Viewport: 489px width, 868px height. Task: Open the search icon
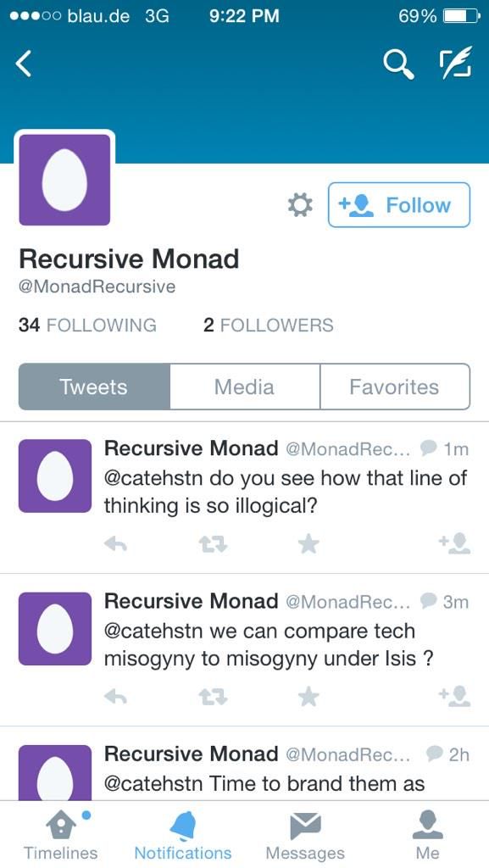398,63
